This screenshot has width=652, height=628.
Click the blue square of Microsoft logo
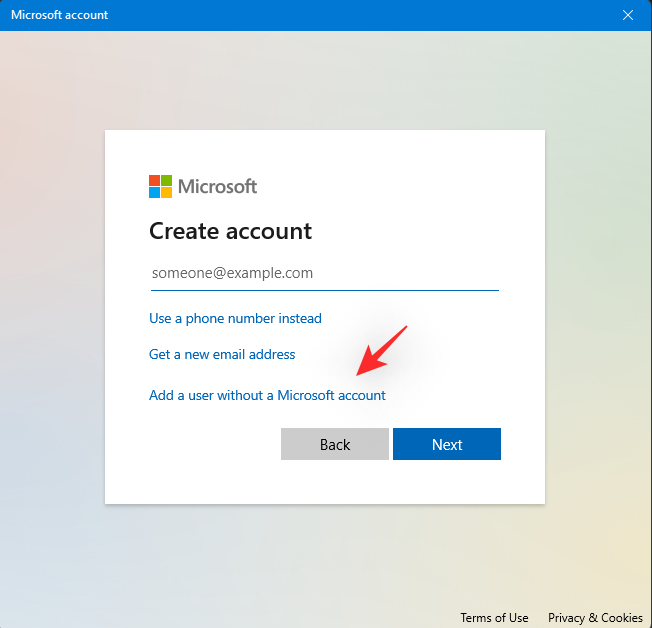tap(155, 192)
